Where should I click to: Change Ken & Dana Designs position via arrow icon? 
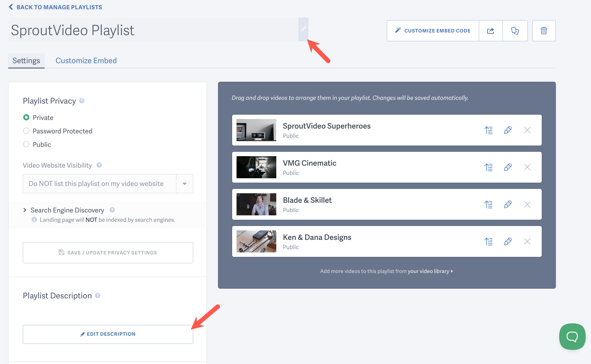click(x=489, y=241)
